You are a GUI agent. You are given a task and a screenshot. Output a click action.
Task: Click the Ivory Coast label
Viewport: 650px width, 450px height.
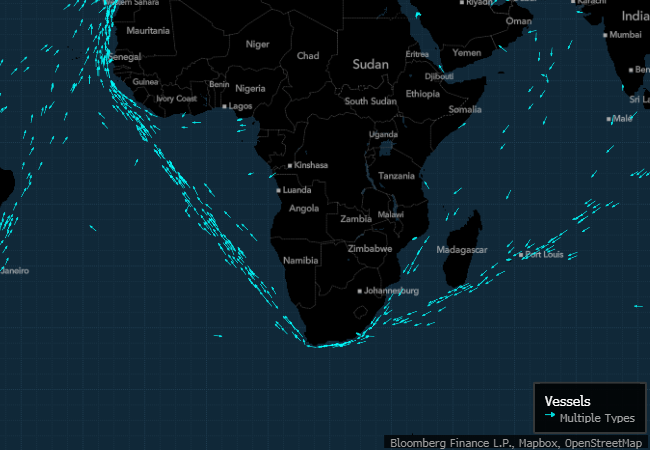(177, 99)
